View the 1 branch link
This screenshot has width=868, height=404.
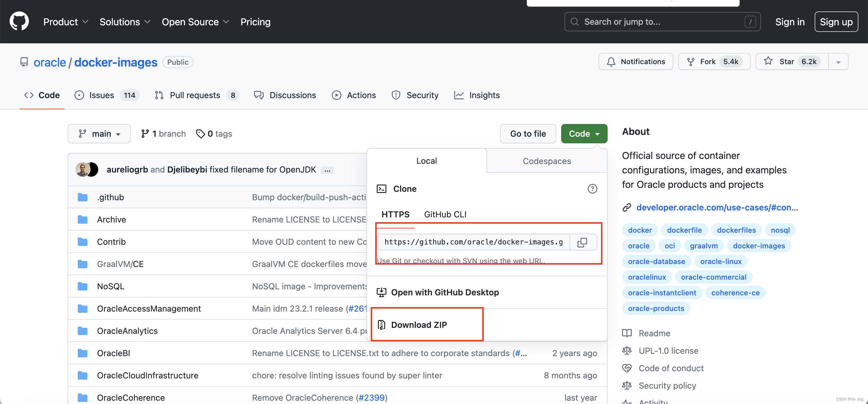(x=163, y=134)
